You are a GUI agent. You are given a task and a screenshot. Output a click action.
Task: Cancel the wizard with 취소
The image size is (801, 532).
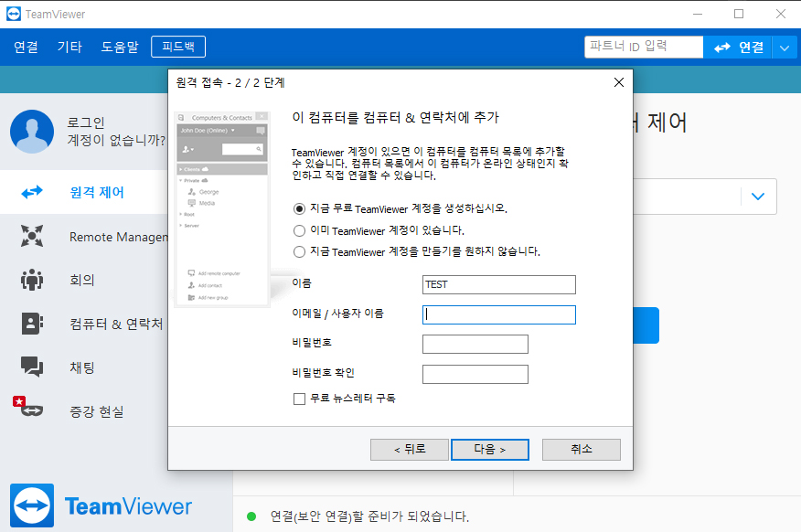click(x=582, y=450)
